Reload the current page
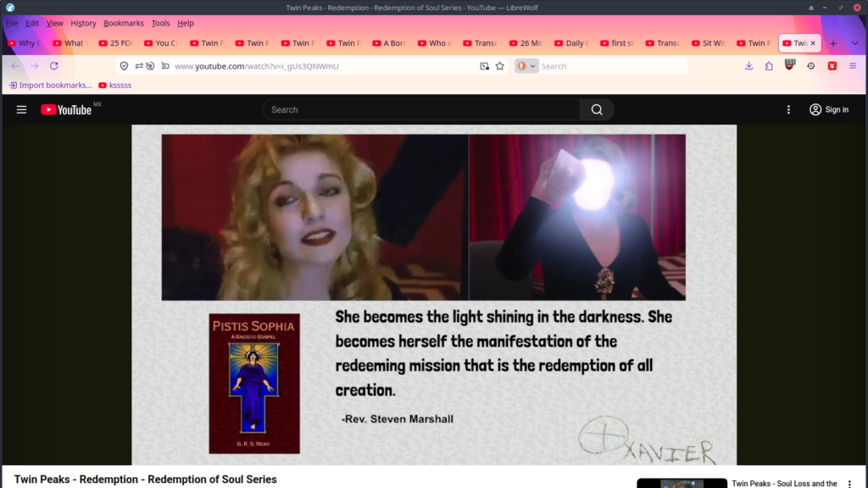 pyautogui.click(x=54, y=66)
